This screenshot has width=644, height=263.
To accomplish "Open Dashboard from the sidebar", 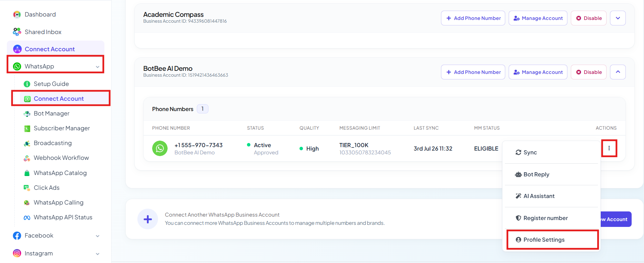I will coord(40,14).
